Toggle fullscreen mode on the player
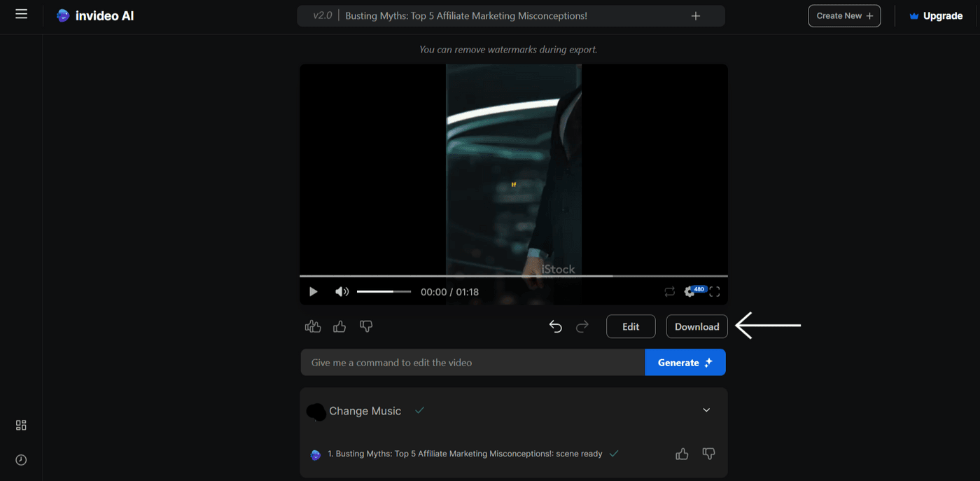 (714, 292)
